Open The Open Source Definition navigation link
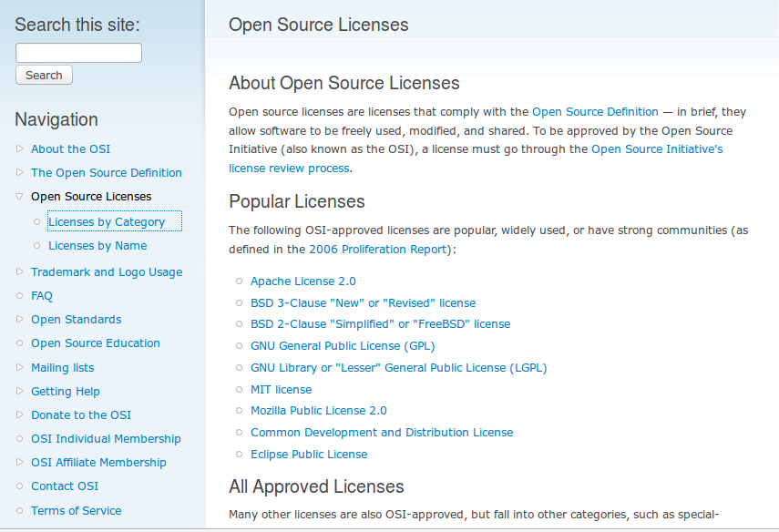 pos(107,173)
